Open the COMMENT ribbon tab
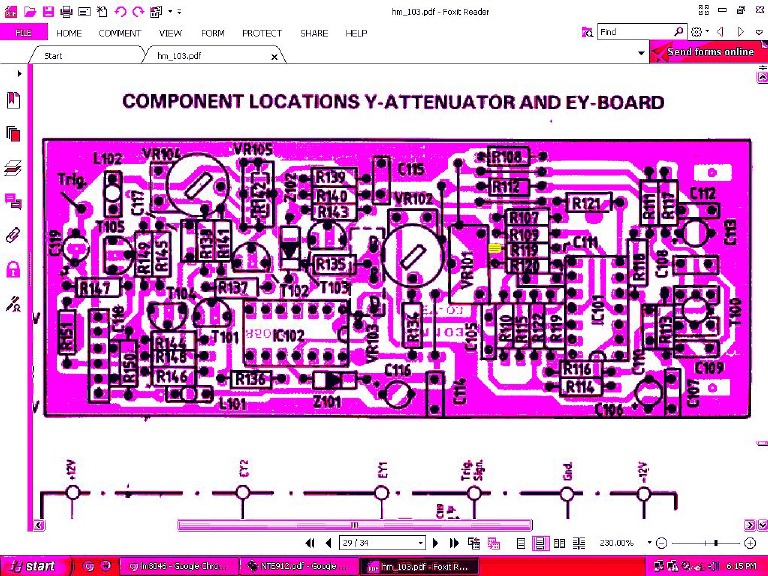Image resolution: width=768 pixels, height=576 pixels. pos(119,33)
